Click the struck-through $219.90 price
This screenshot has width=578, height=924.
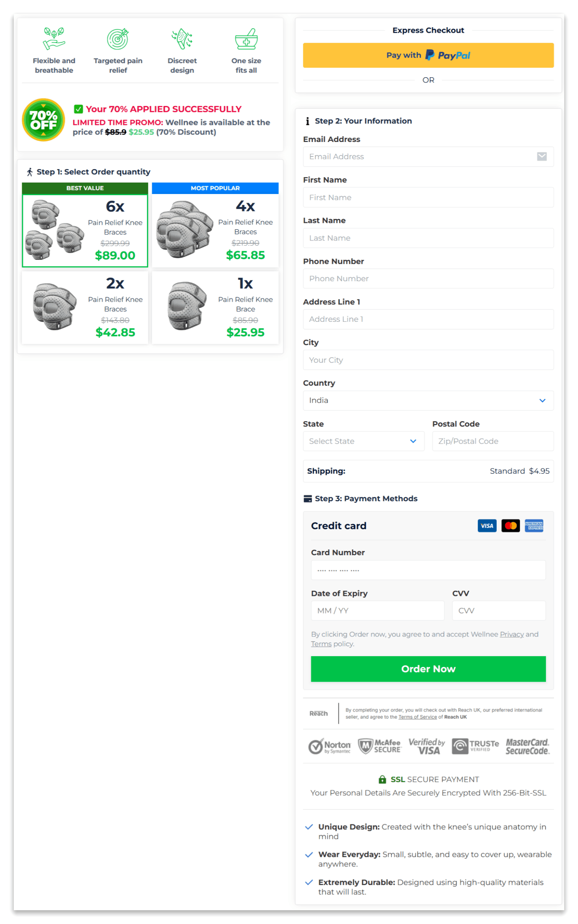point(245,243)
